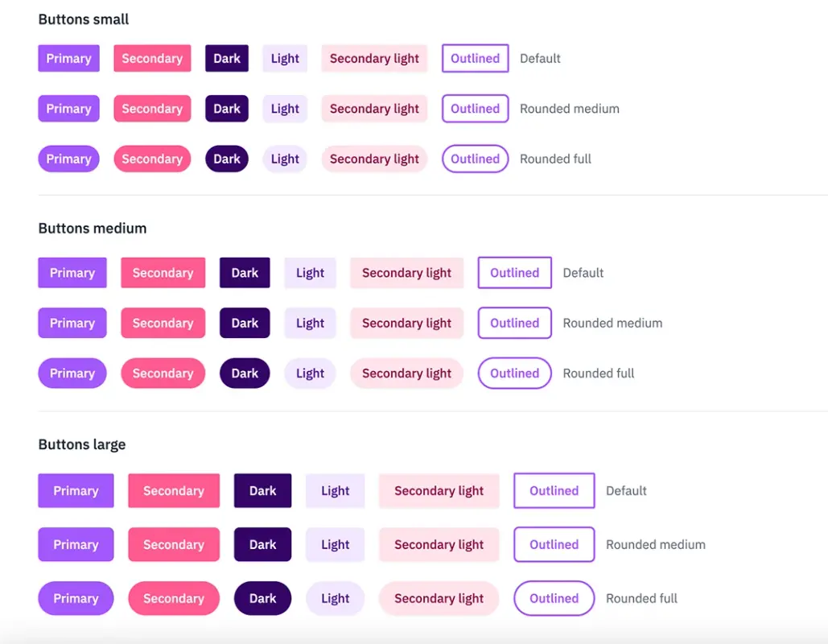Click the small rounded-full Outlined button
Screen dimensions: 828x644
475,159
